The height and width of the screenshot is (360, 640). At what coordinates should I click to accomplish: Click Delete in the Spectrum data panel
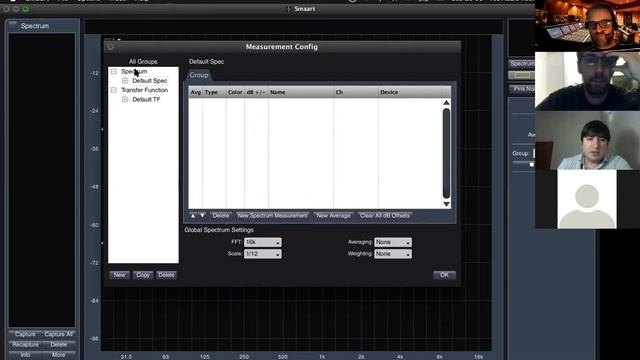(58, 344)
